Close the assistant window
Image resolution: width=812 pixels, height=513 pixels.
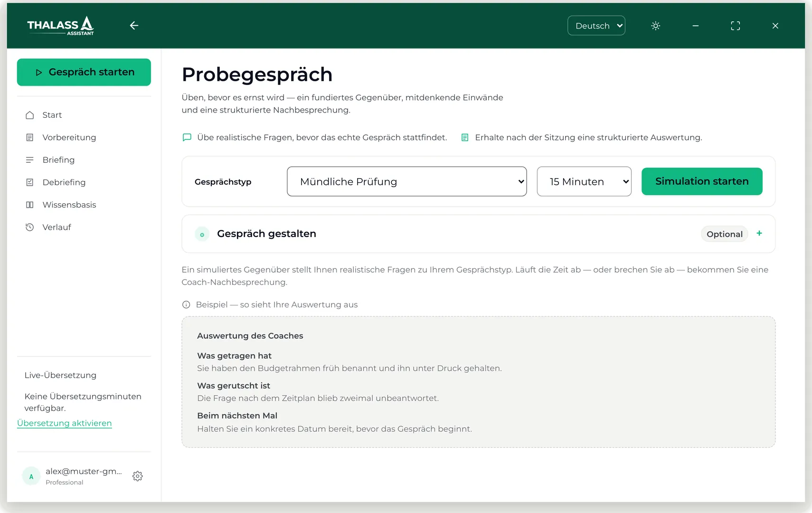[775, 26]
